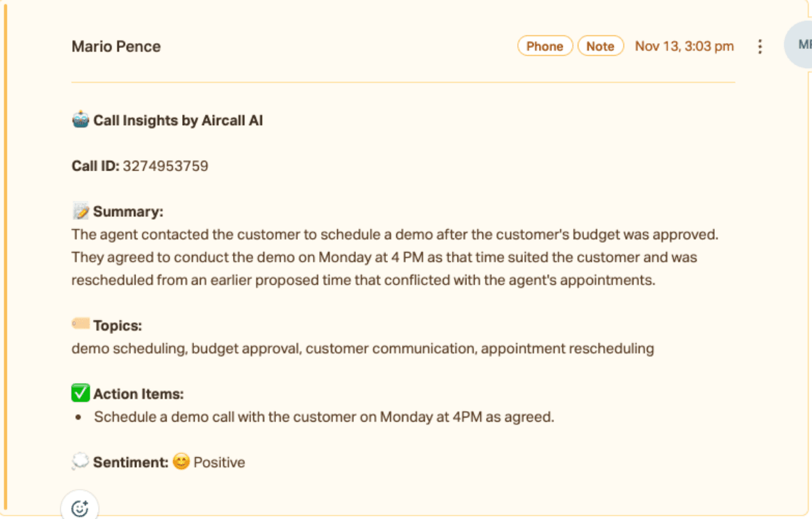Click the Note tag badge

tap(600, 47)
